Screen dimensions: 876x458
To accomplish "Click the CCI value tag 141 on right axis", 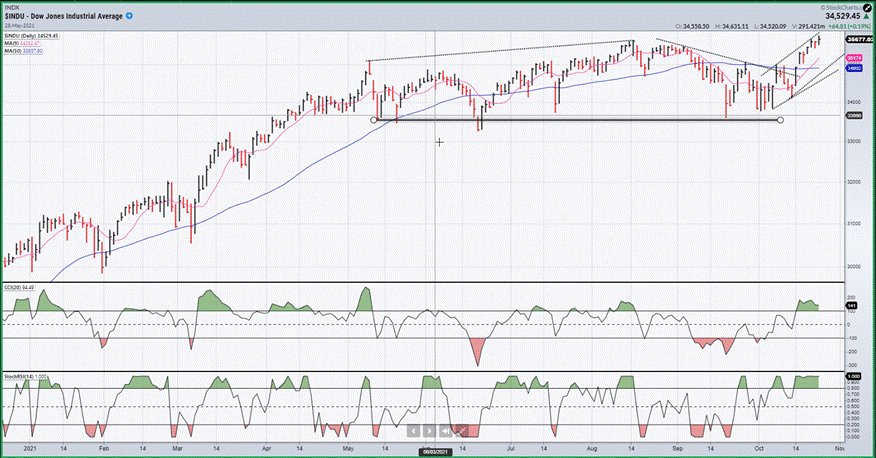I will [x=852, y=306].
